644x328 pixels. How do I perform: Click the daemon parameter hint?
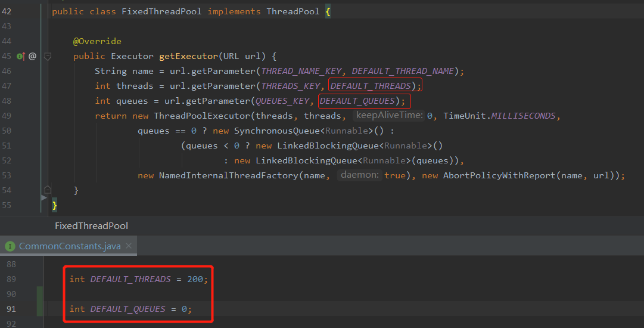tap(359, 175)
